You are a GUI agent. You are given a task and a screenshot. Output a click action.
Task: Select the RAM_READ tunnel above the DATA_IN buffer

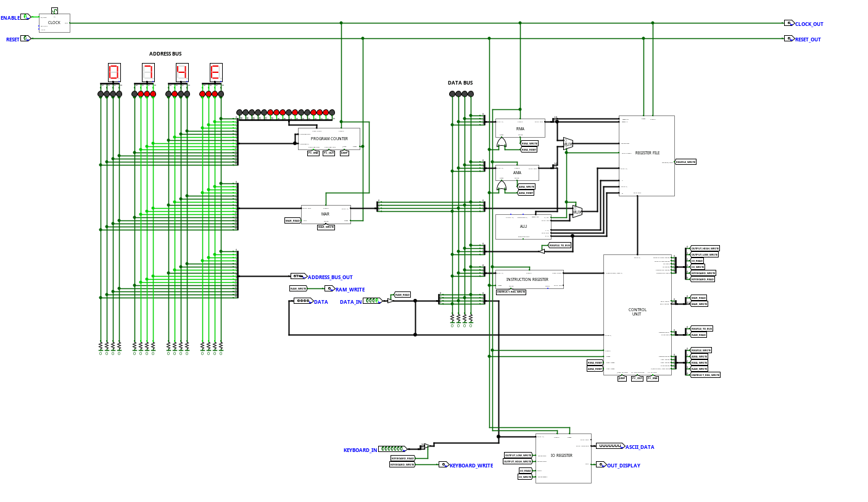coord(402,295)
